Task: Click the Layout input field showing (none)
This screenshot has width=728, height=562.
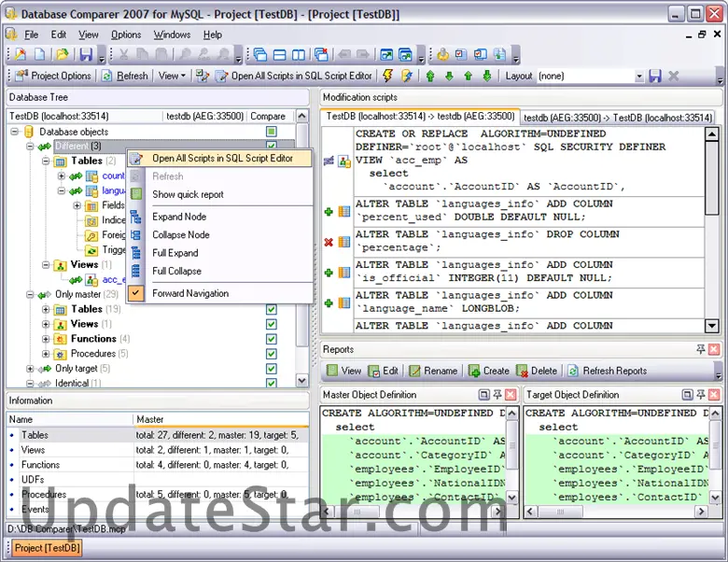Action: [585, 77]
